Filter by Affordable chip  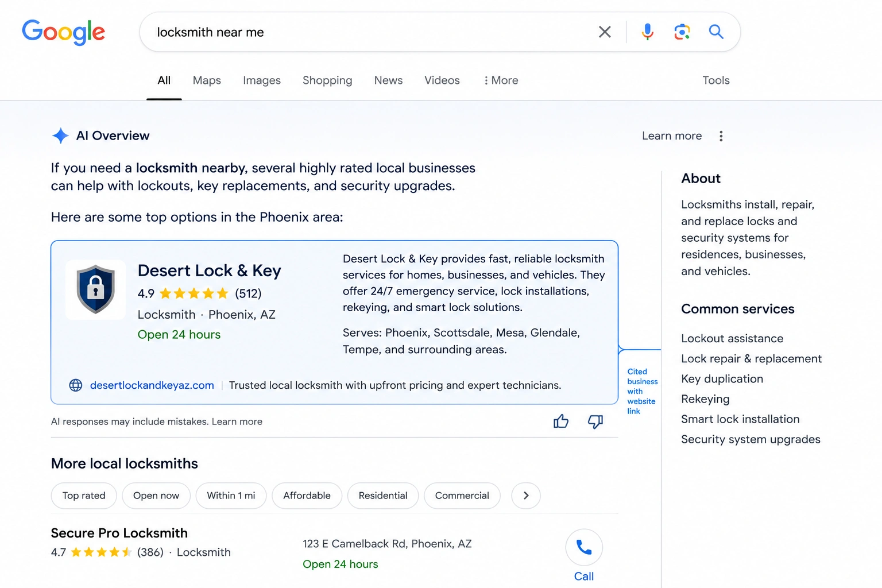click(x=307, y=496)
